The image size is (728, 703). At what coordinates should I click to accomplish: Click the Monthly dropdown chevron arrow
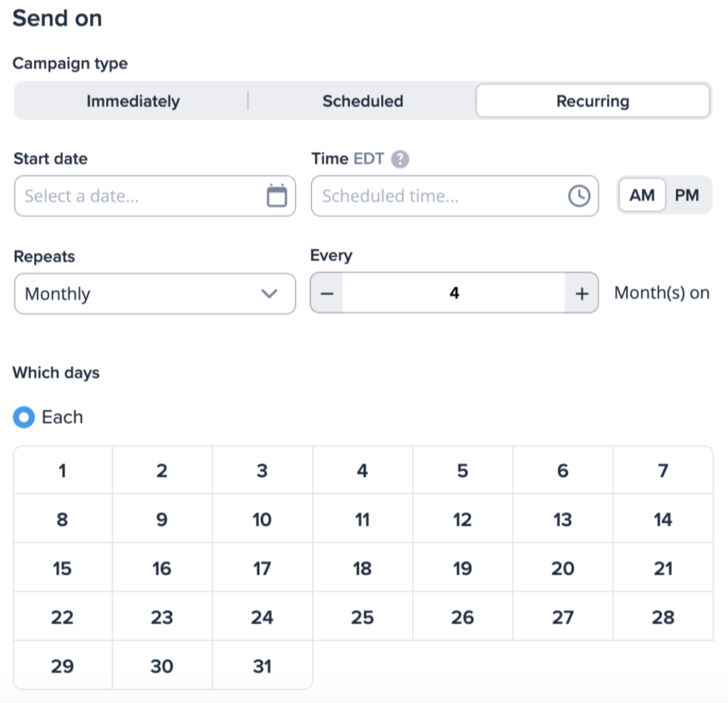pos(269,294)
